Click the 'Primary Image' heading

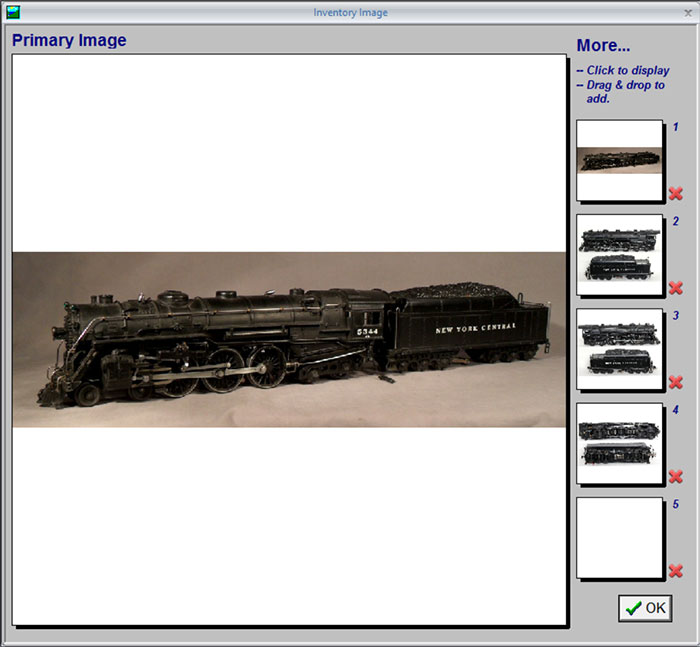pos(69,40)
